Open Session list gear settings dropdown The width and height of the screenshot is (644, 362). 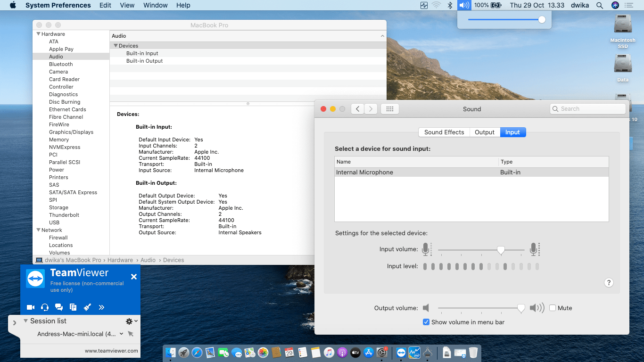132,321
